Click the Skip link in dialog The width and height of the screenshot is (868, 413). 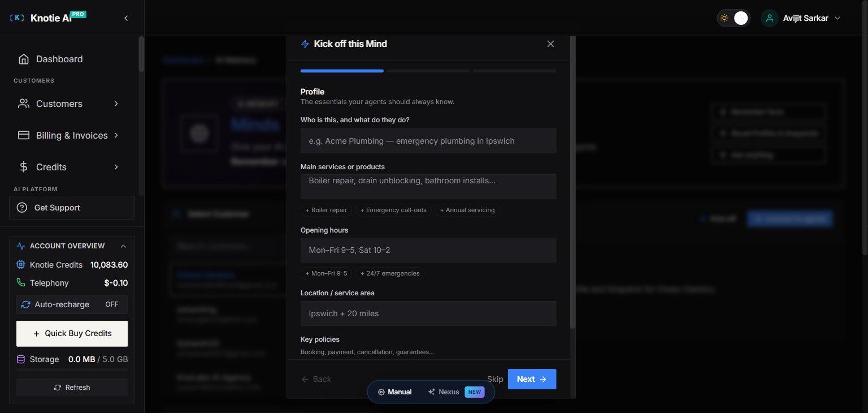click(495, 379)
